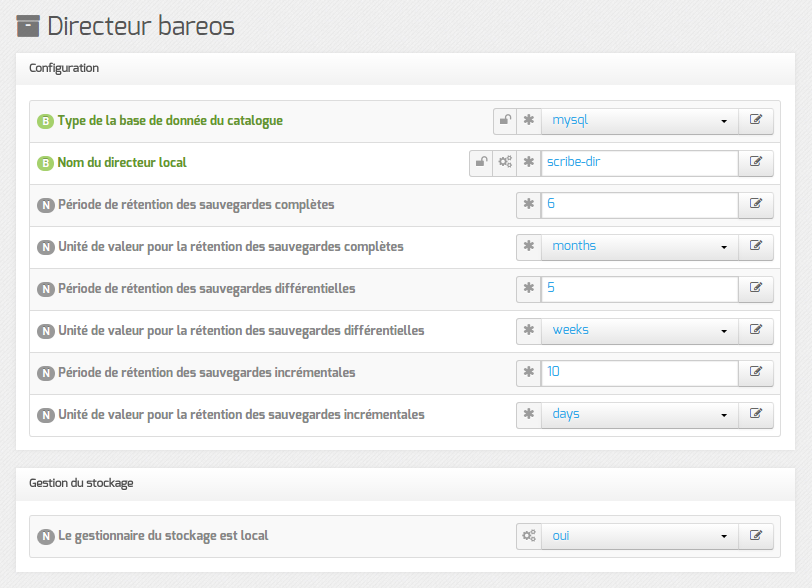The image size is (812, 588).
Task: Click the asterisk icon next to months dropdown
Action: [529, 247]
